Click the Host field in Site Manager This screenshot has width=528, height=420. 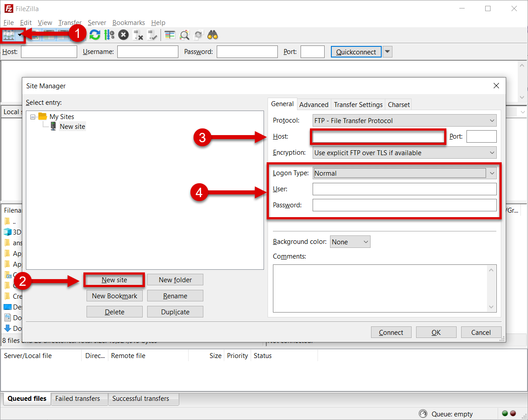click(x=379, y=137)
